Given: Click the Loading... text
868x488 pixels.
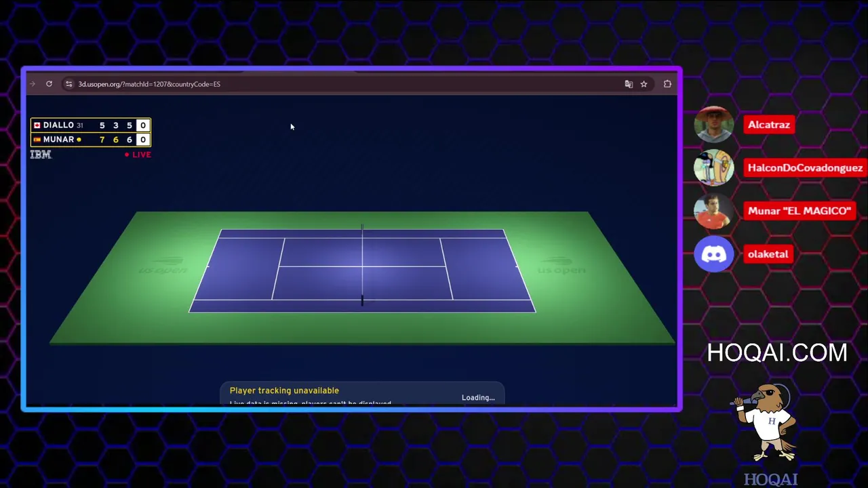Looking at the screenshot, I should point(478,398).
